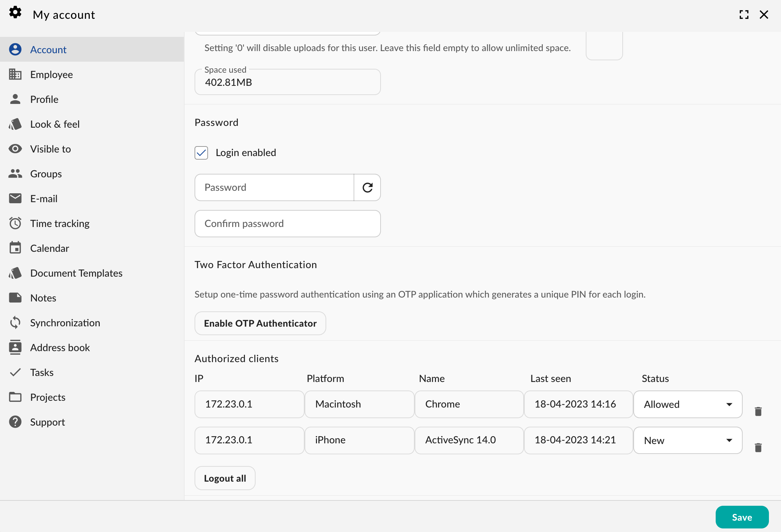The width and height of the screenshot is (781, 532).
Task: Click the 172.23.0.1 IP cell in the Macintosh row
Action: (x=249, y=404)
